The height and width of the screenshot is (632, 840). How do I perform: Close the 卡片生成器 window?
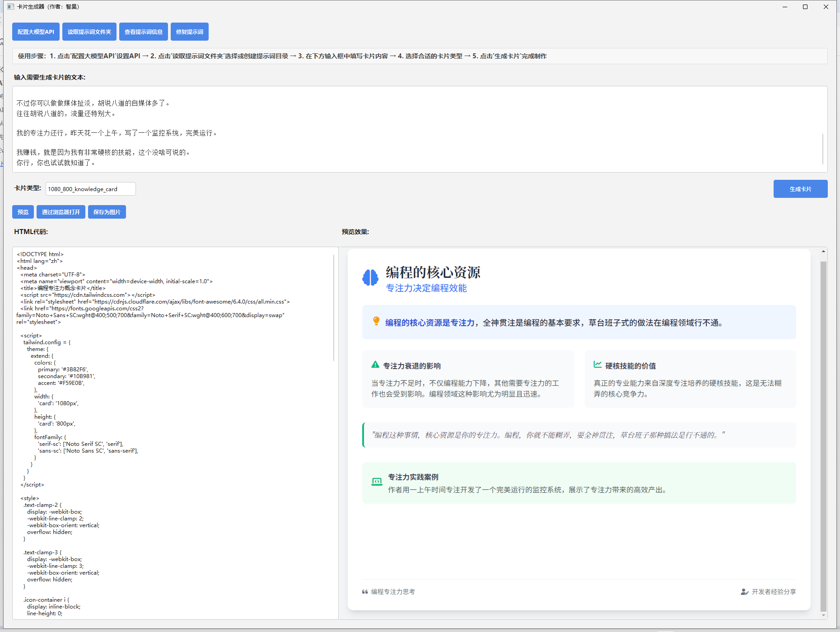tap(826, 7)
